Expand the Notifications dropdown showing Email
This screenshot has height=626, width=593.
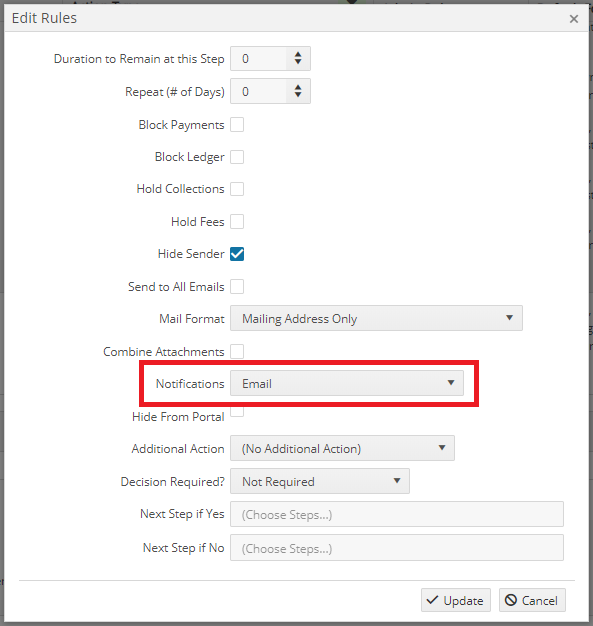click(347, 383)
